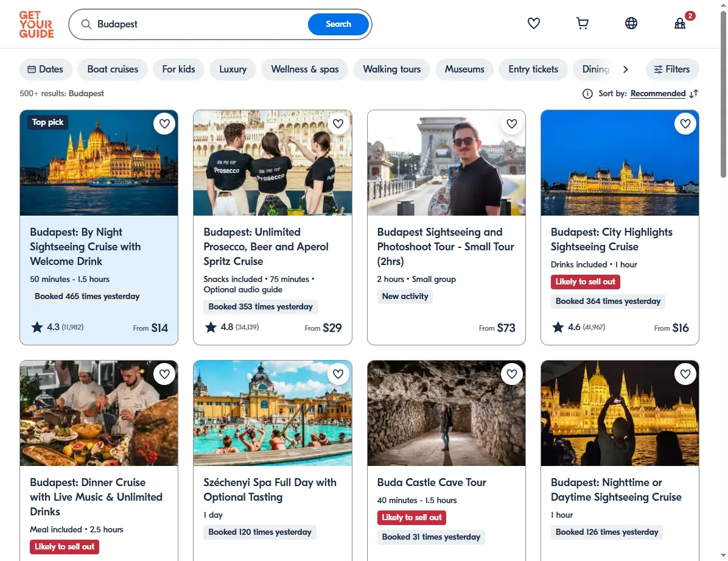Open Budapest: By Night Sightseeing Cruise title
This screenshot has width=728, height=561.
click(85, 247)
